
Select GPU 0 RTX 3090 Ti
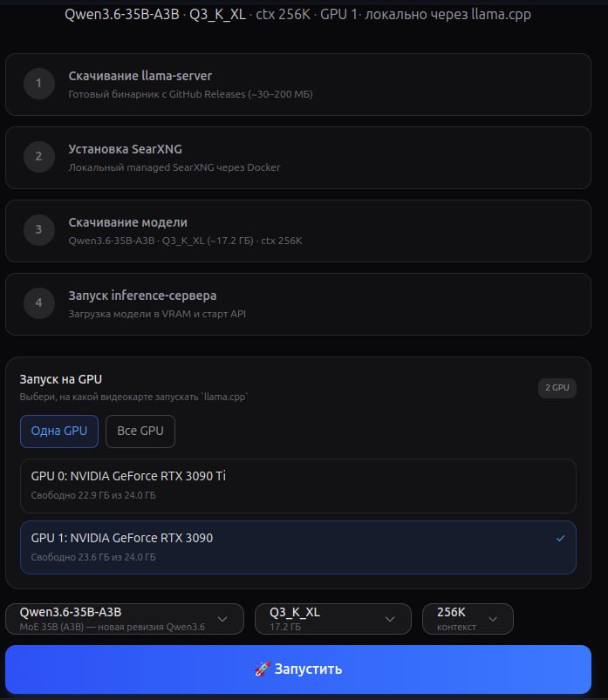(298, 486)
